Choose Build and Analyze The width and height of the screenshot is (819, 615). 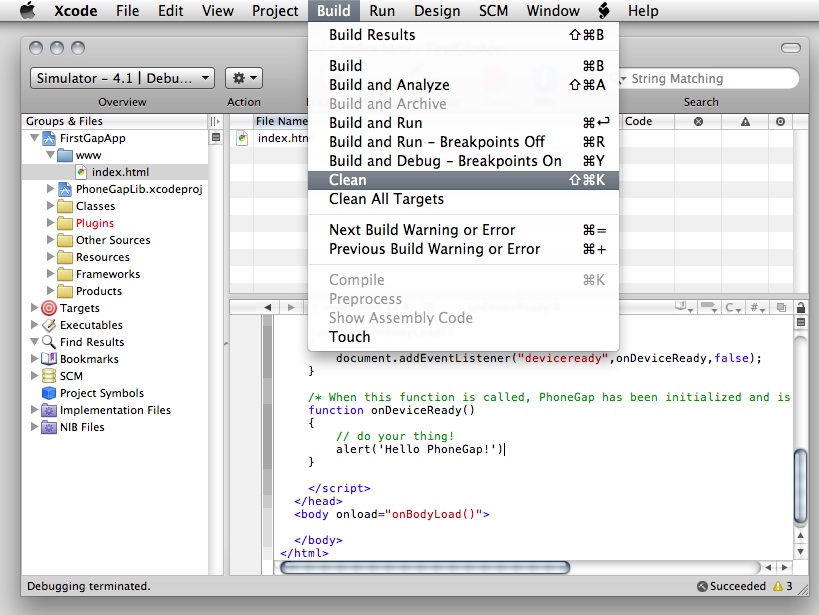pyautogui.click(x=463, y=85)
